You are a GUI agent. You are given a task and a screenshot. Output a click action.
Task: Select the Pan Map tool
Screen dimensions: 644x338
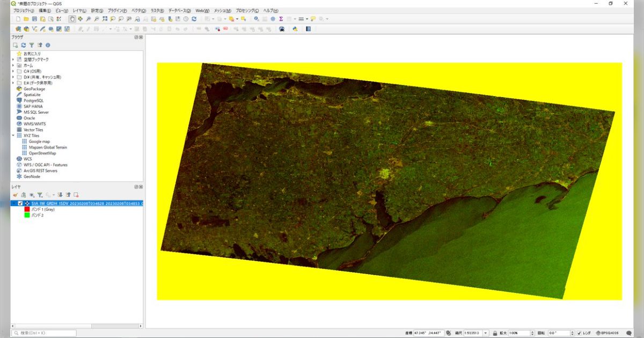point(72,19)
